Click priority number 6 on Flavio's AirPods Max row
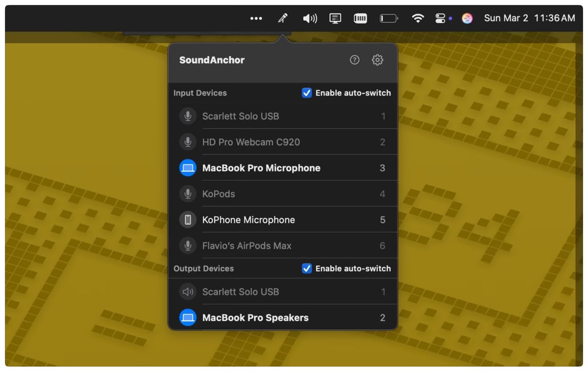Screen dimensions: 588x371 click(x=383, y=246)
